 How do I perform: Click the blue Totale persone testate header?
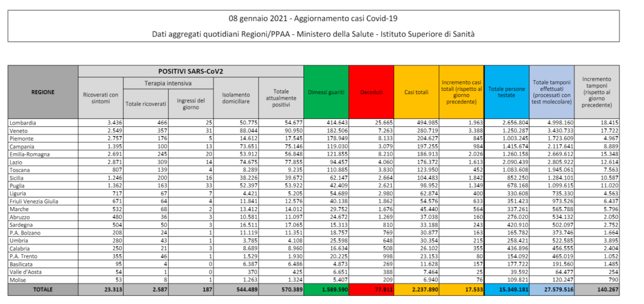pyautogui.click(x=507, y=92)
